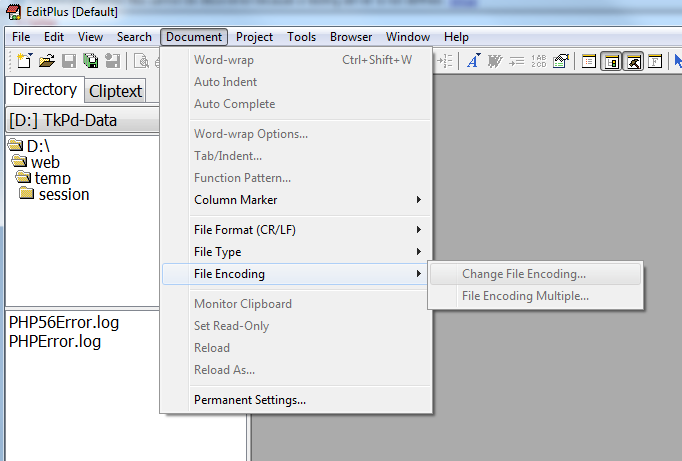The height and width of the screenshot is (461, 682).
Task: Click the Full Screen F toolbar icon
Action: tap(655, 61)
